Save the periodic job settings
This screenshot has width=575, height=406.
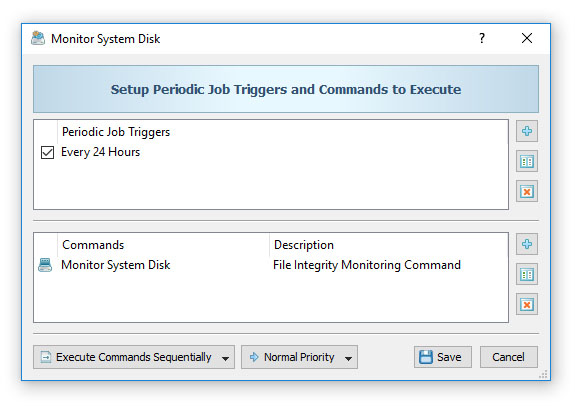pos(443,357)
